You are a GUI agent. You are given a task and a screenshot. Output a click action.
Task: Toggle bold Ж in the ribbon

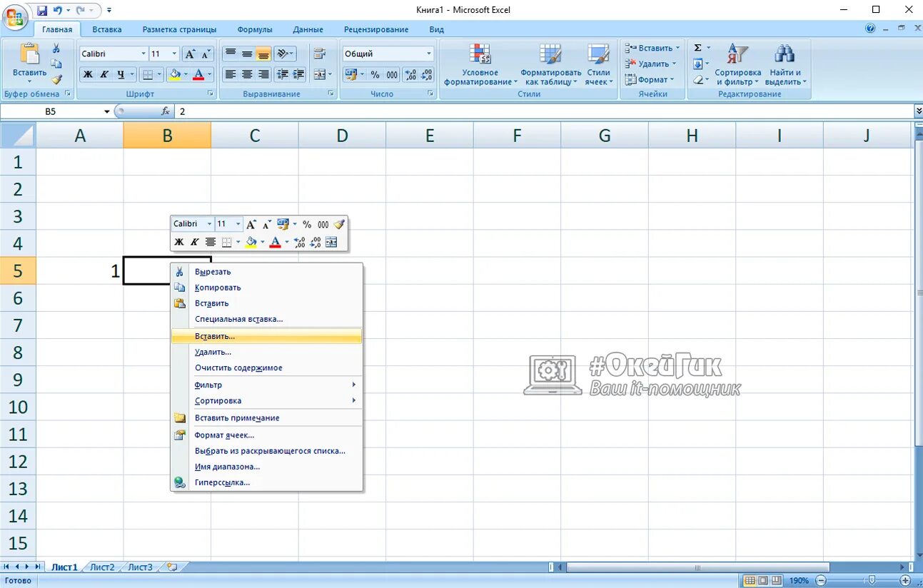88,74
